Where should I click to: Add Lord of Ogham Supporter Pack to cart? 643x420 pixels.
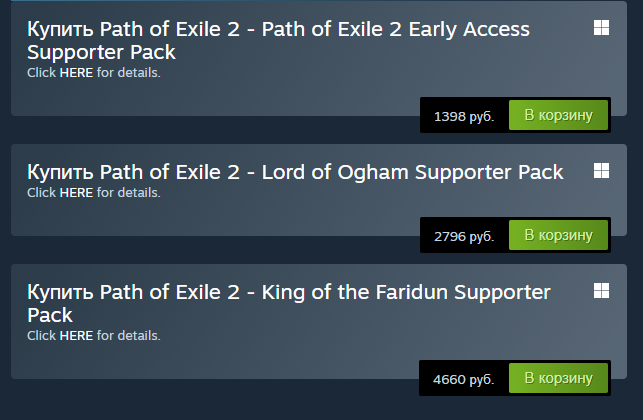558,235
